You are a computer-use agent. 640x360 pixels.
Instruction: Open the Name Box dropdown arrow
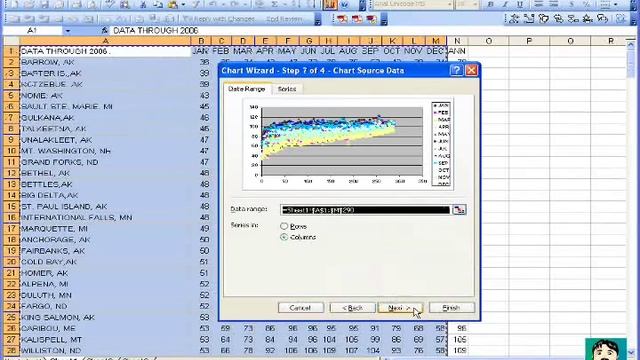pos(68,31)
